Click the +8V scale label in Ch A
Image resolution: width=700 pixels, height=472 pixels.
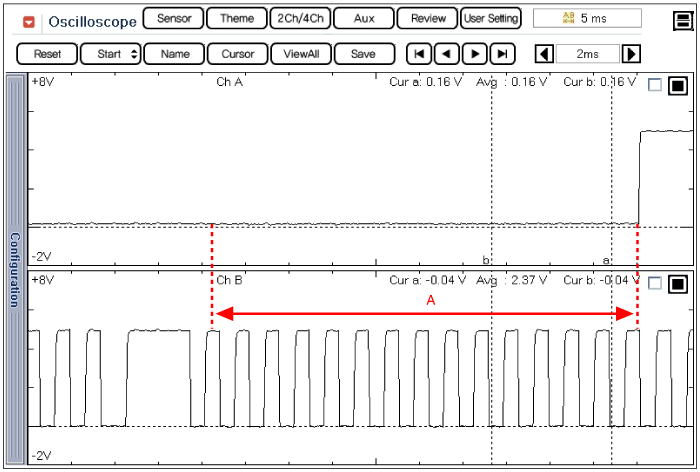(x=43, y=82)
